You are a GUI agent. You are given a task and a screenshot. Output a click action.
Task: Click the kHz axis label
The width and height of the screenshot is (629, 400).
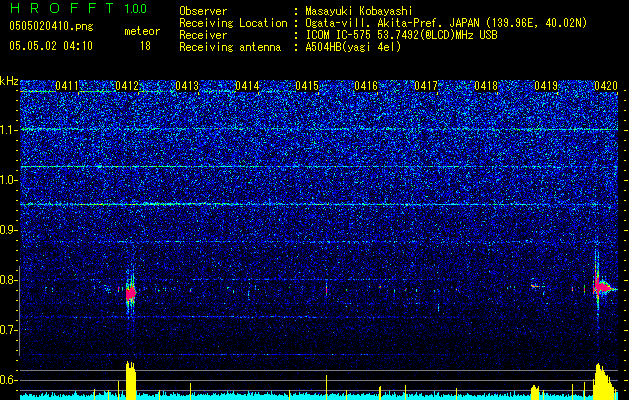click(x=9, y=82)
